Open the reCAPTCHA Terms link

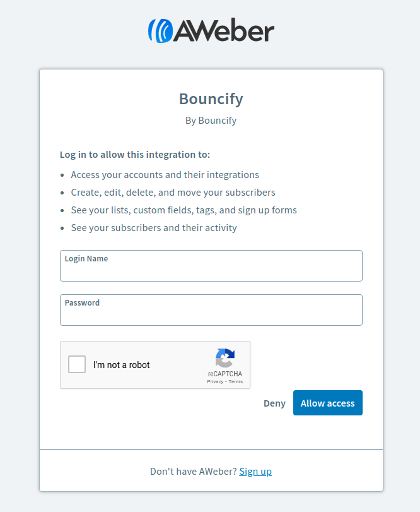(x=236, y=381)
